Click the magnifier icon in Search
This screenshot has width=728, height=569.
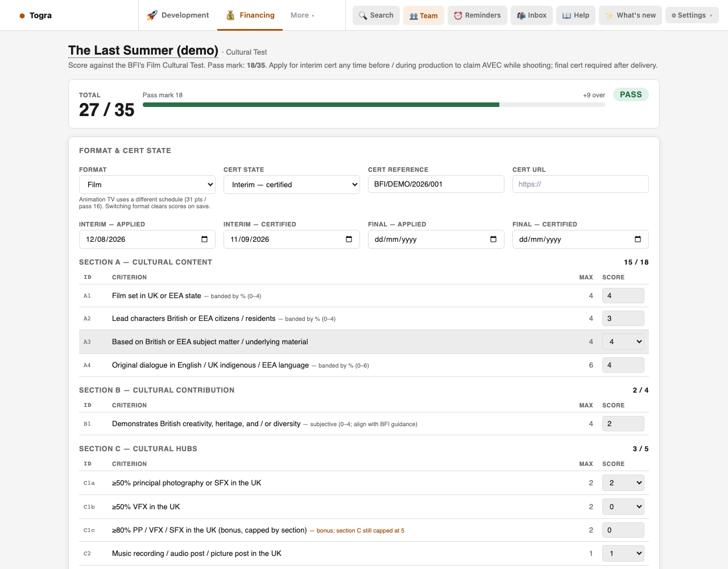tap(363, 15)
